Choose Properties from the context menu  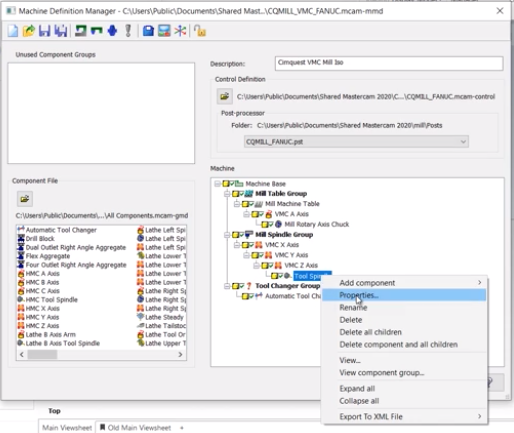[x=404, y=295]
